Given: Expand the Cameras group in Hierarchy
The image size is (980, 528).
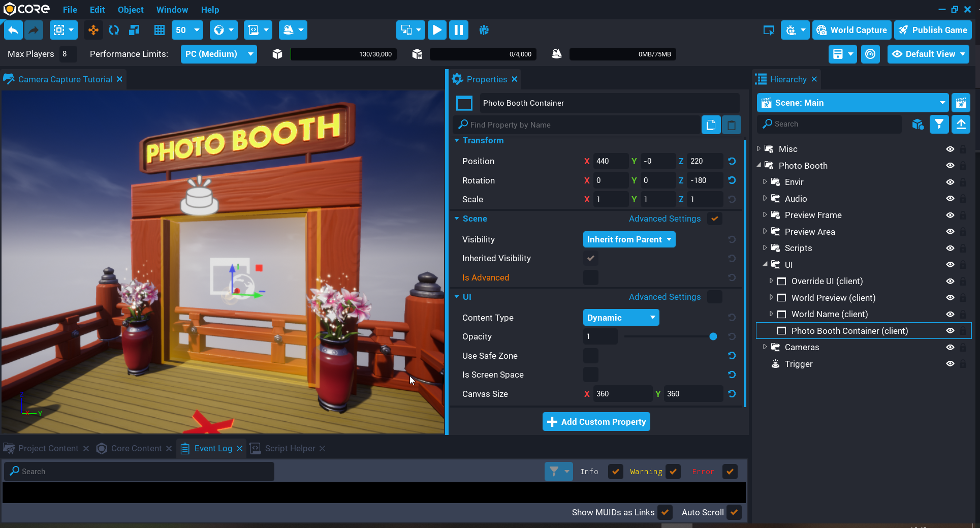Looking at the screenshot, I should [x=766, y=347].
